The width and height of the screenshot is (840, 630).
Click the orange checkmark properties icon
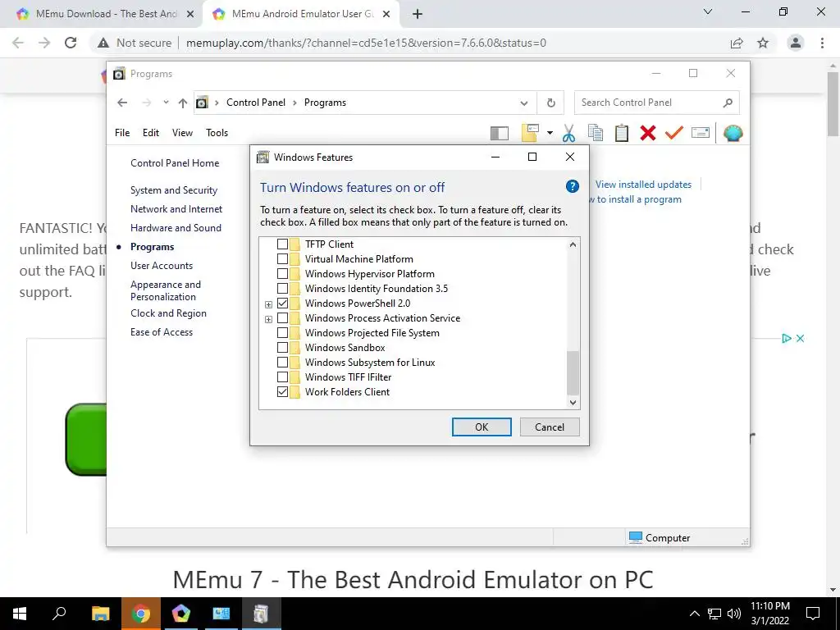(674, 132)
